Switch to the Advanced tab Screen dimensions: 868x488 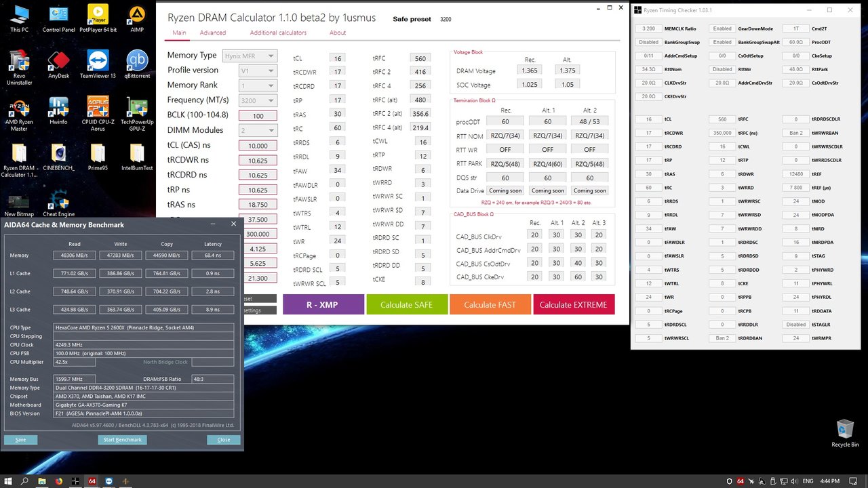pyautogui.click(x=213, y=33)
